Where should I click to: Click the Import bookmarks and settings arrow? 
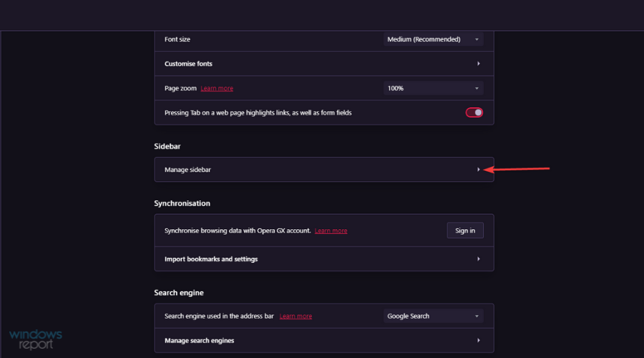point(479,259)
